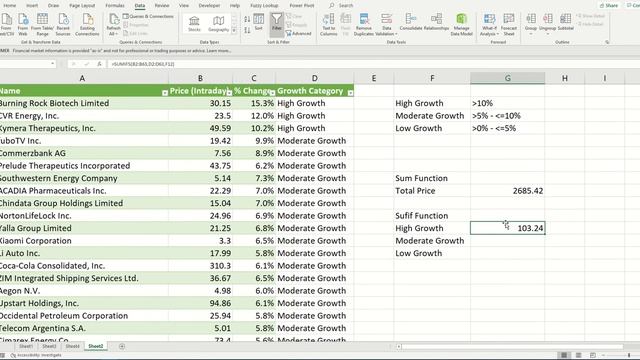Click Remove Duplicates icon
Viewport: 640px width, 360px height.
tap(364, 24)
